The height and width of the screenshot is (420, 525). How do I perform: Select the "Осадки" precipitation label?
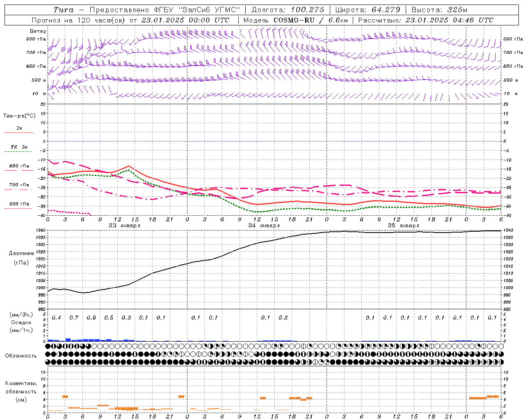tap(21, 322)
